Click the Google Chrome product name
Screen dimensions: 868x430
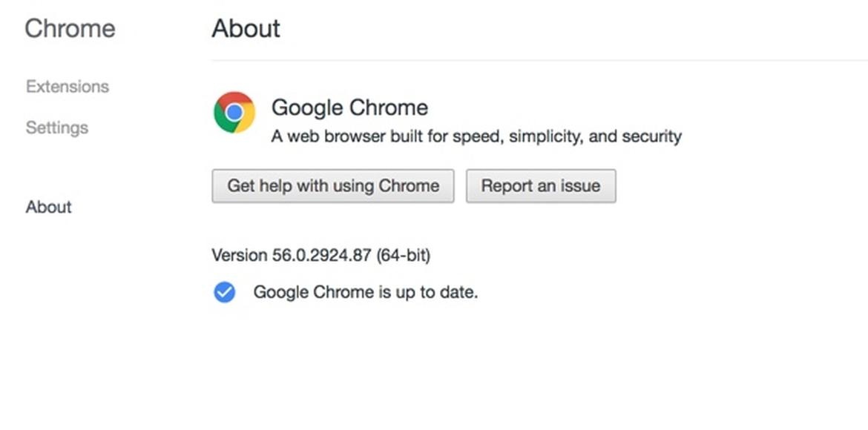[x=349, y=107]
